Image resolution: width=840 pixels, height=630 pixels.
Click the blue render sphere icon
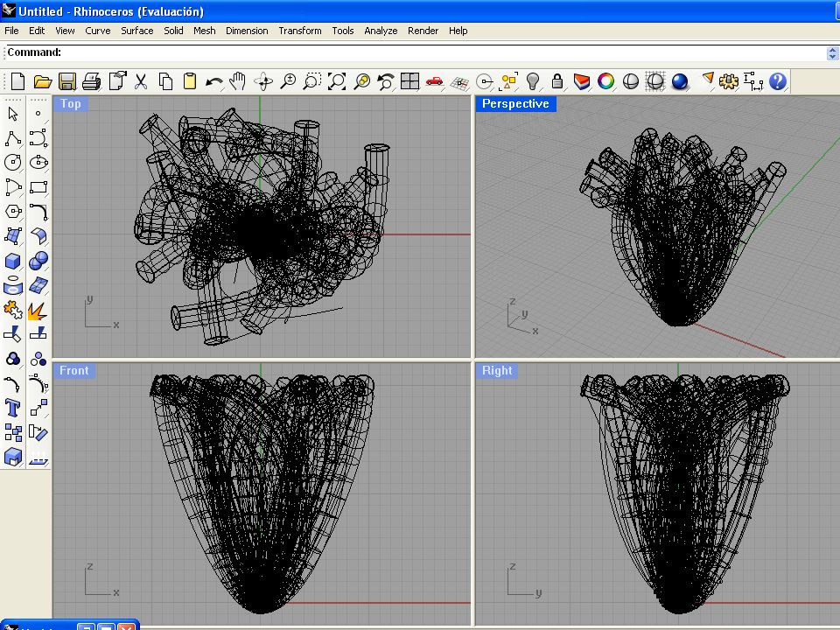point(679,81)
